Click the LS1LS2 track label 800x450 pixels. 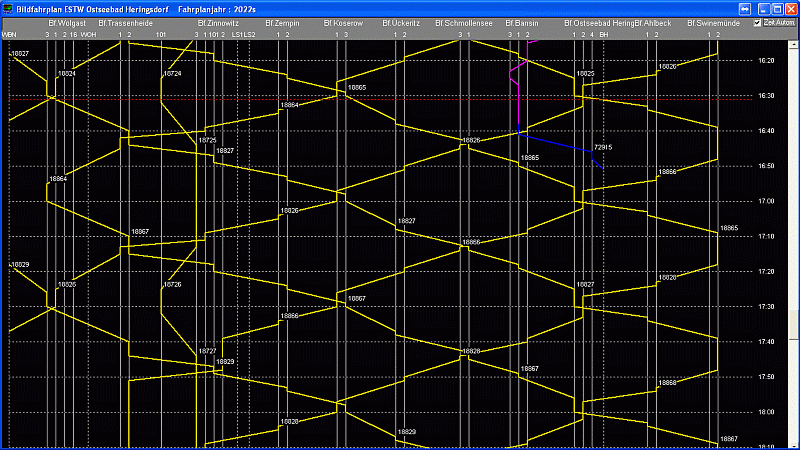pyautogui.click(x=243, y=35)
